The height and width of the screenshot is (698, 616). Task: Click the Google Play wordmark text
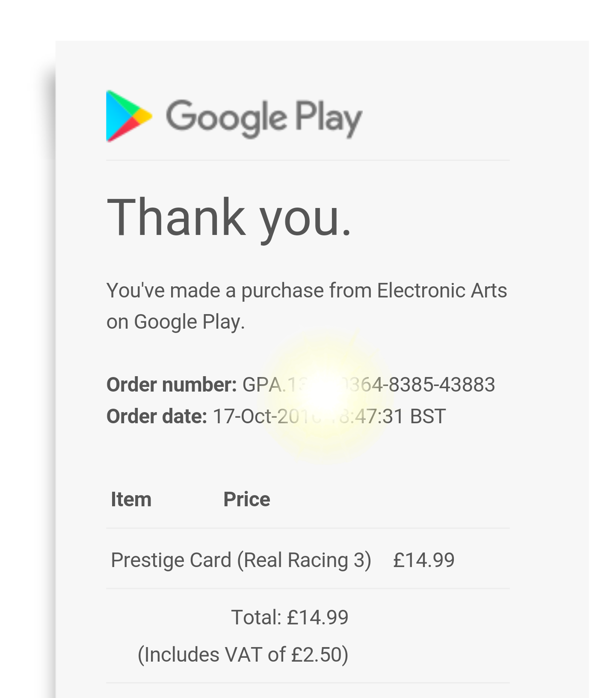264,118
